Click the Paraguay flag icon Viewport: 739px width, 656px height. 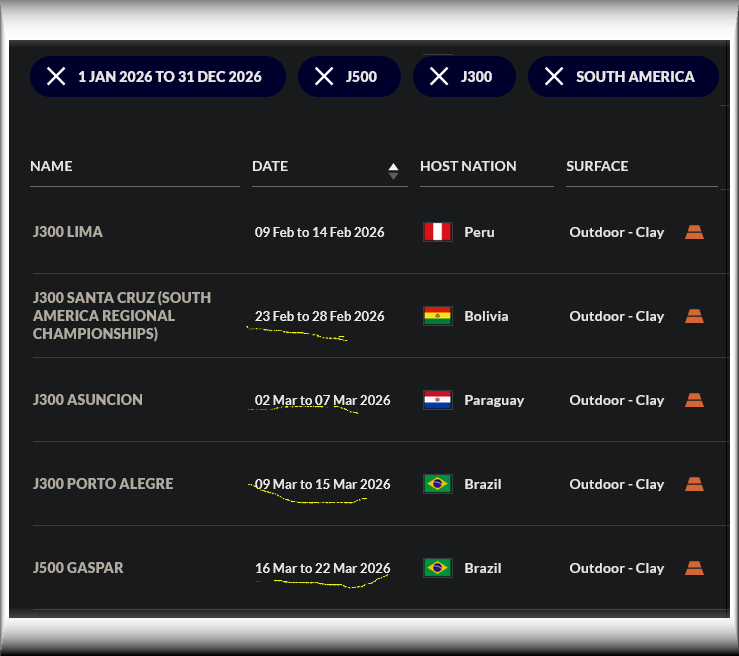438,400
